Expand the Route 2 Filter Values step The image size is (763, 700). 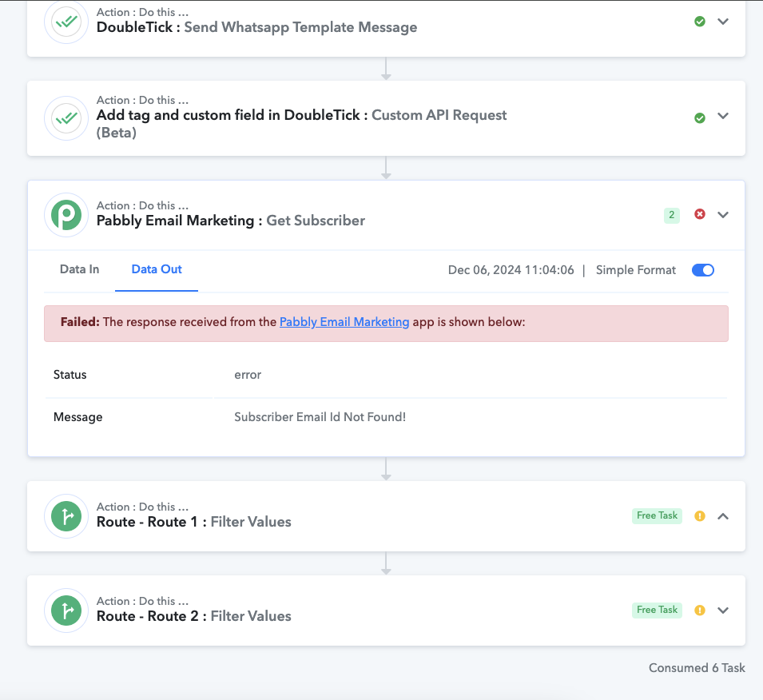[x=723, y=610]
